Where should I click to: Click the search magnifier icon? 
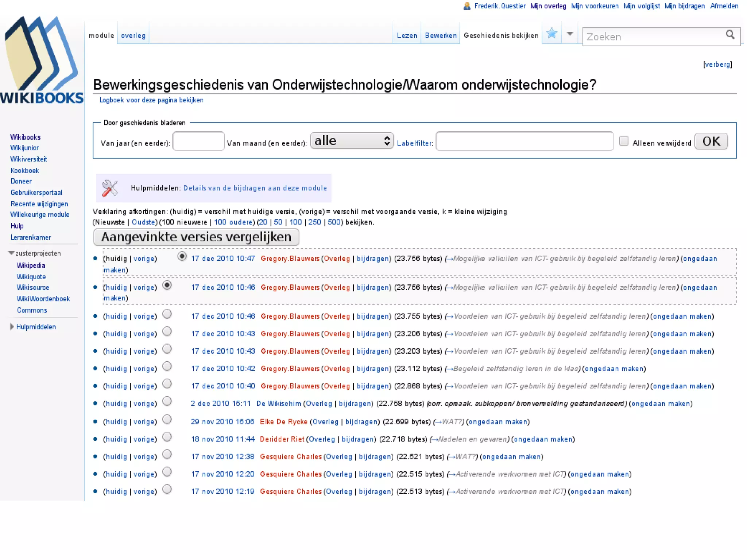pyautogui.click(x=730, y=35)
